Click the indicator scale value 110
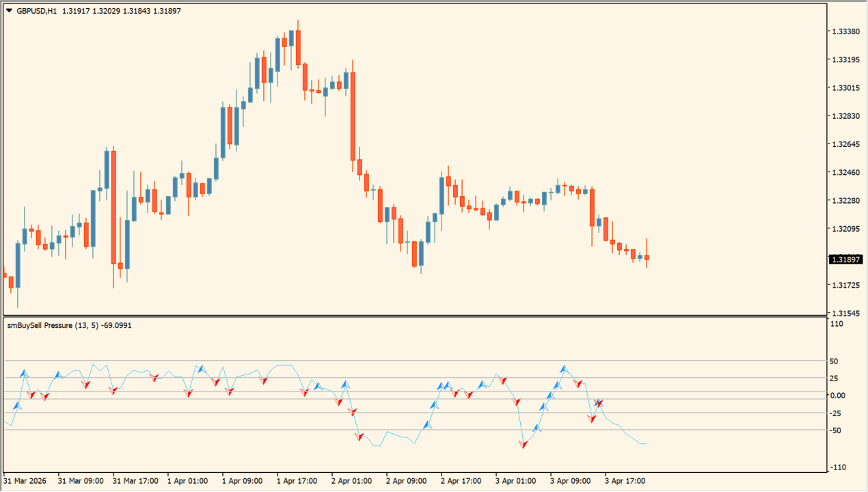Screen dimensions: 868x492 [x=835, y=324]
